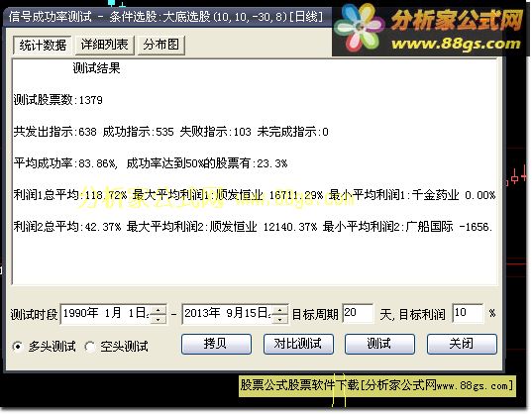Image resolution: width=532 pixels, height=414 pixels.
Task: Click the 信号成功率测试 title bar
Action: (166, 16)
